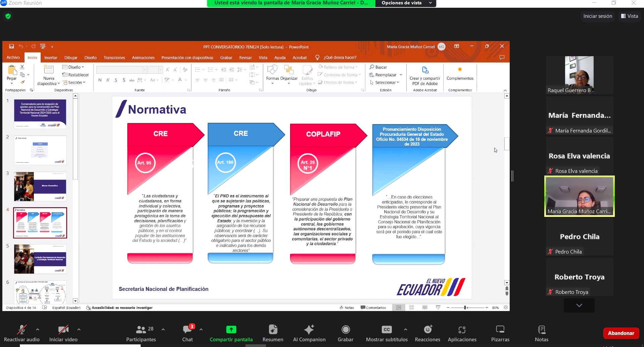Image resolution: width=644 pixels, height=347 pixels.
Task: Click the Grabar record icon
Action: (346, 330)
